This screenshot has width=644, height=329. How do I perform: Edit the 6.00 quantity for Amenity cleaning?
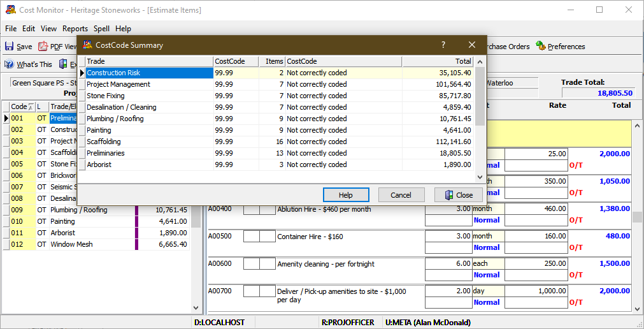[448, 263]
